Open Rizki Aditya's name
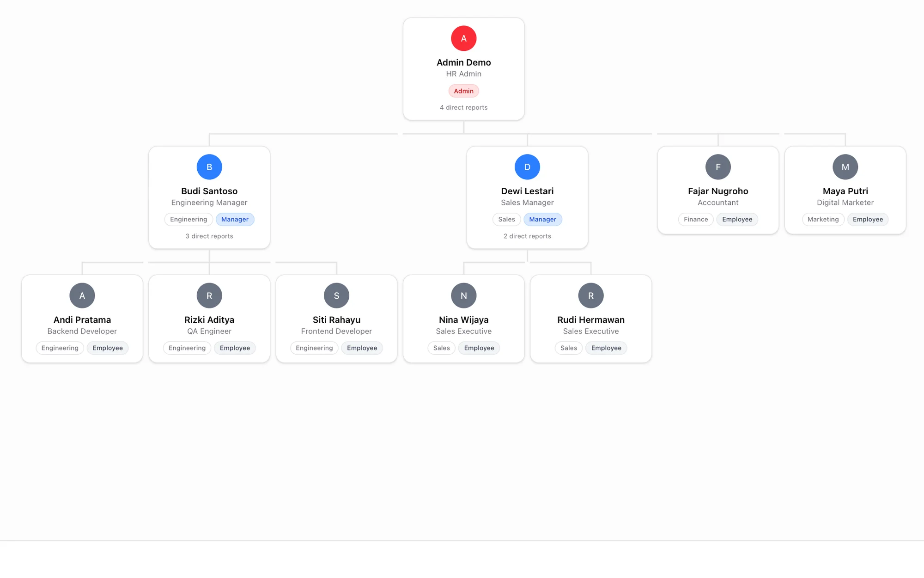Screen dimensions: 924x578 (x=209, y=320)
